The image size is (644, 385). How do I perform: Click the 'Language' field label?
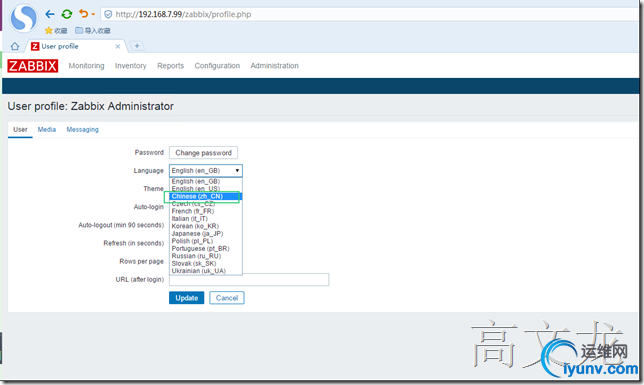(x=148, y=171)
